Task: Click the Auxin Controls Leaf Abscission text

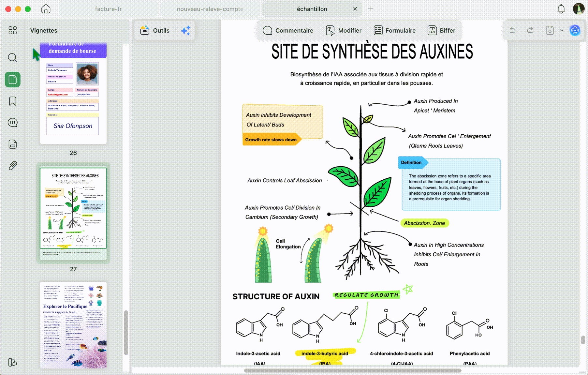Action: tap(285, 180)
